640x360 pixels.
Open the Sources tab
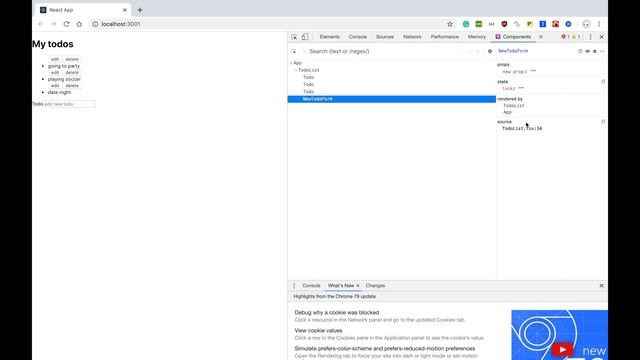pos(385,37)
